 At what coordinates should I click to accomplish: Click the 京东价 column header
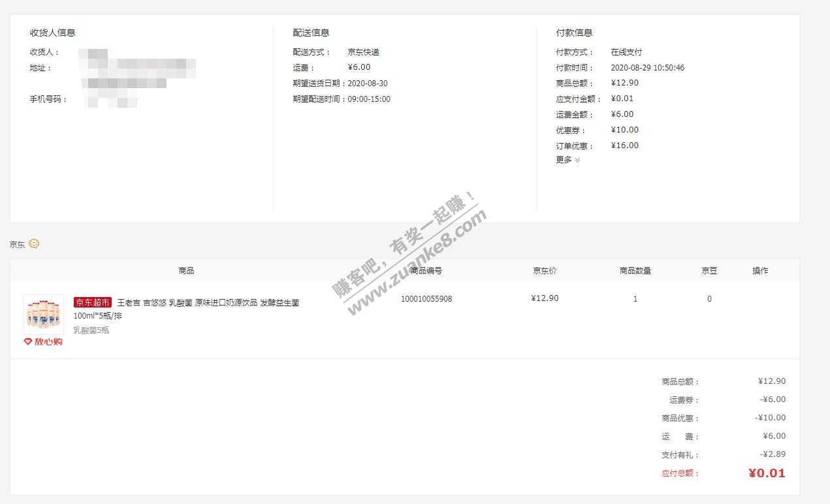(545, 270)
